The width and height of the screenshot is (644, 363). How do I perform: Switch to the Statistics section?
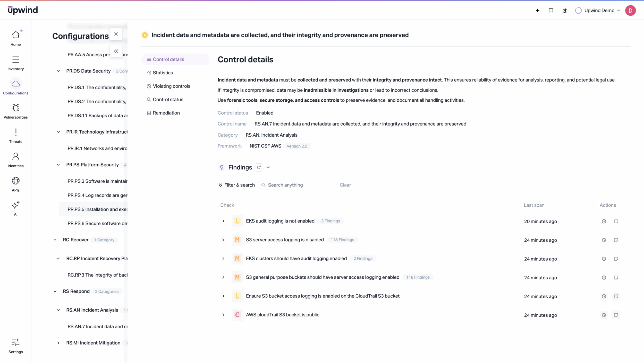[163, 73]
